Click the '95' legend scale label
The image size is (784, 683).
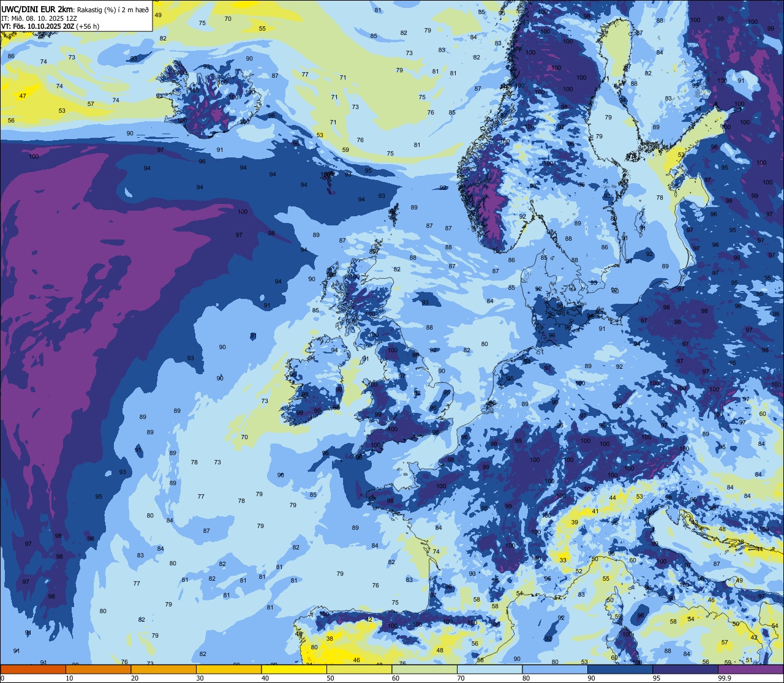(657, 678)
